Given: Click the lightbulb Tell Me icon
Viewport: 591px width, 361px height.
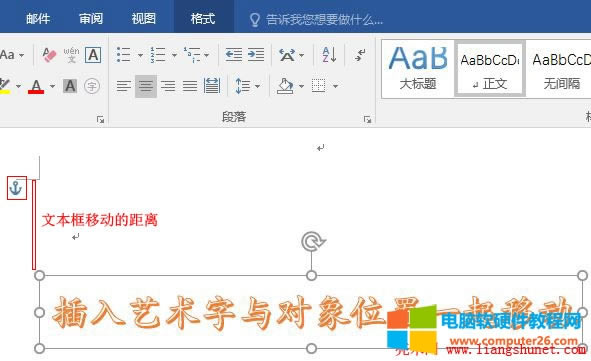Looking at the screenshot, I should pyautogui.click(x=255, y=20).
